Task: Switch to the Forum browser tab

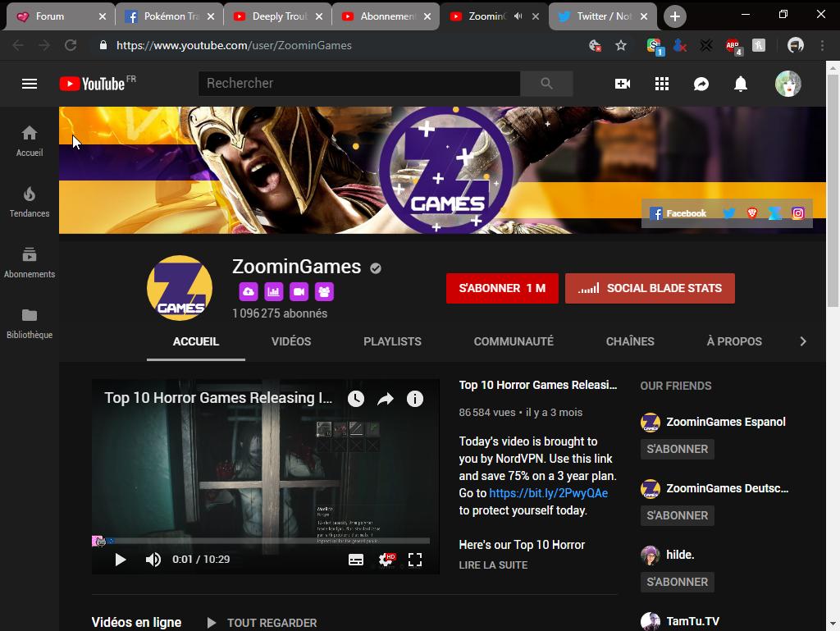Action: 60,16
